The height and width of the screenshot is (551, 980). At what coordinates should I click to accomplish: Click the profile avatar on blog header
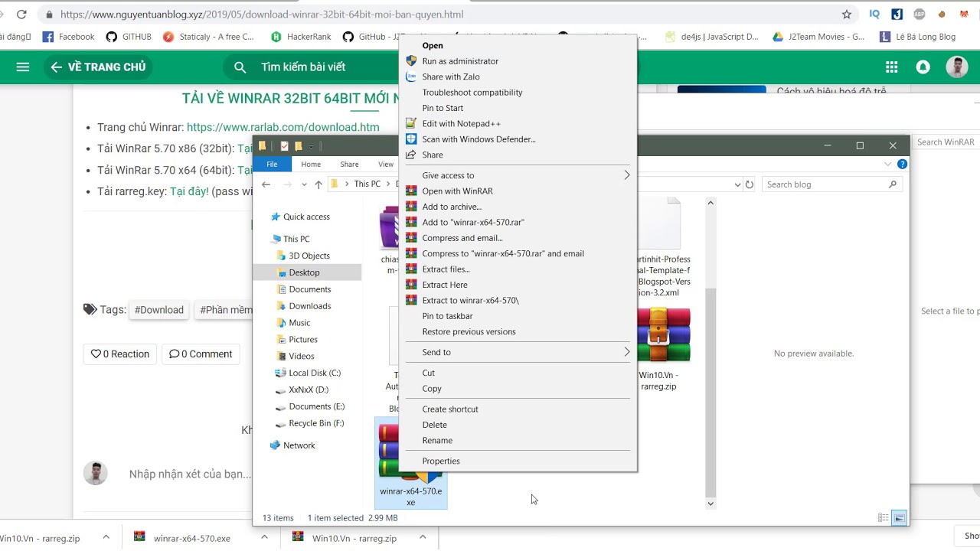957,67
